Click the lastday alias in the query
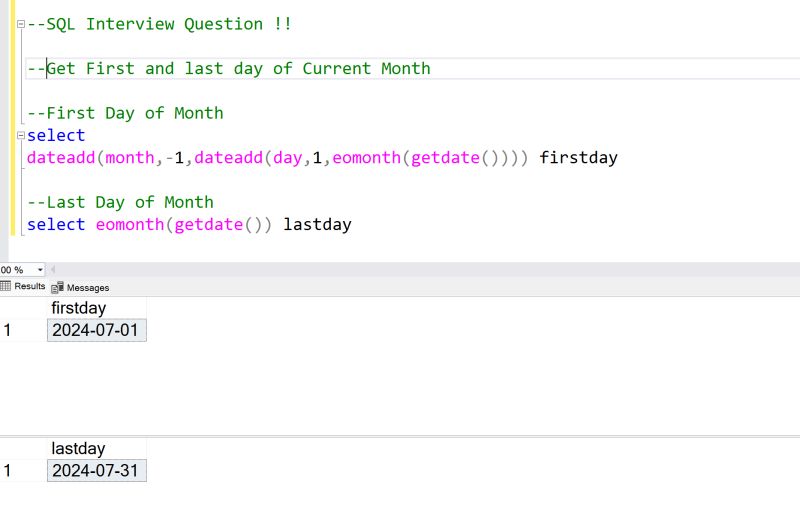The image size is (800, 515). [317, 225]
